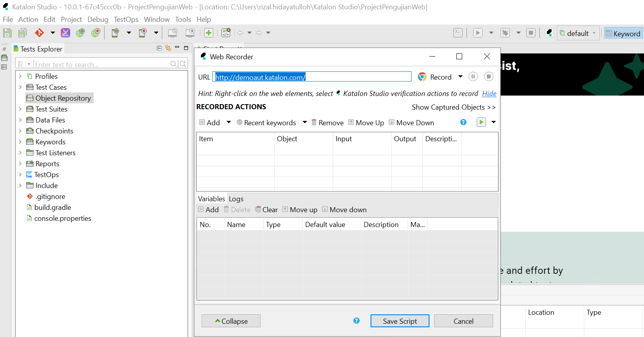Run recorded steps green play icon

481,122
